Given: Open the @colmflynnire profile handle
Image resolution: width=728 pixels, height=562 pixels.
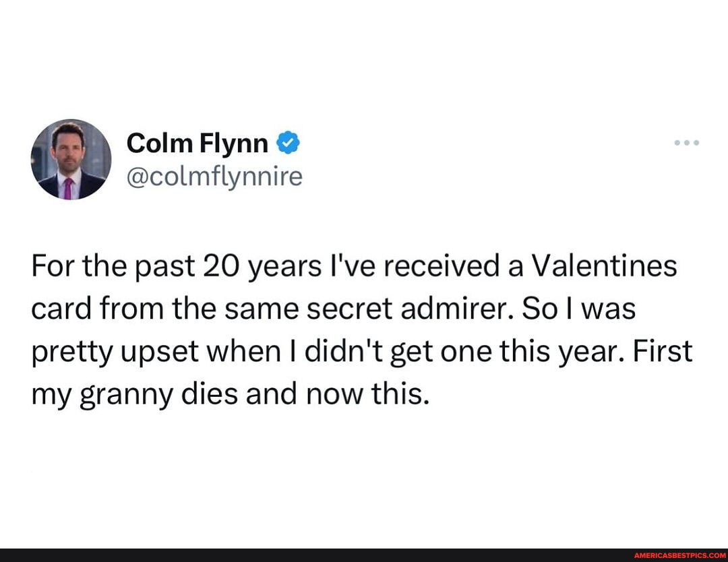Looking at the screenshot, I should pos(214,177).
